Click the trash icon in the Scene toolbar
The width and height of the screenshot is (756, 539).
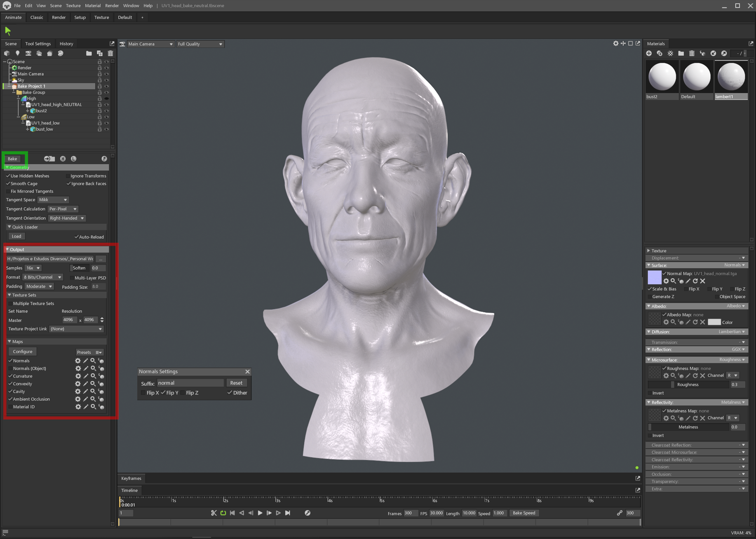tap(110, 53)
